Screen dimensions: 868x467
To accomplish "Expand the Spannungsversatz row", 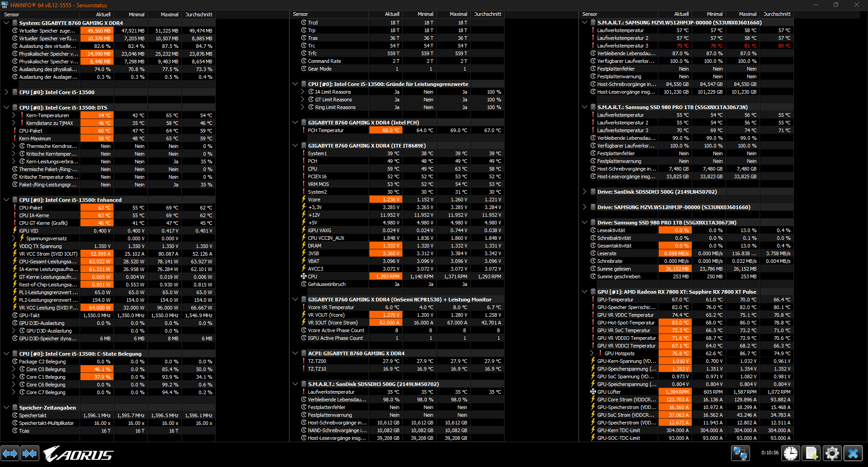I will (x=14, y=238).
